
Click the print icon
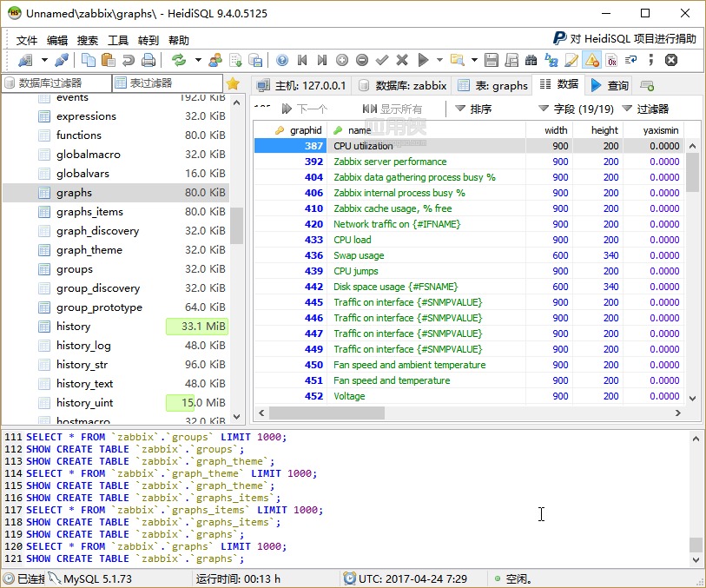pos(148,60)
